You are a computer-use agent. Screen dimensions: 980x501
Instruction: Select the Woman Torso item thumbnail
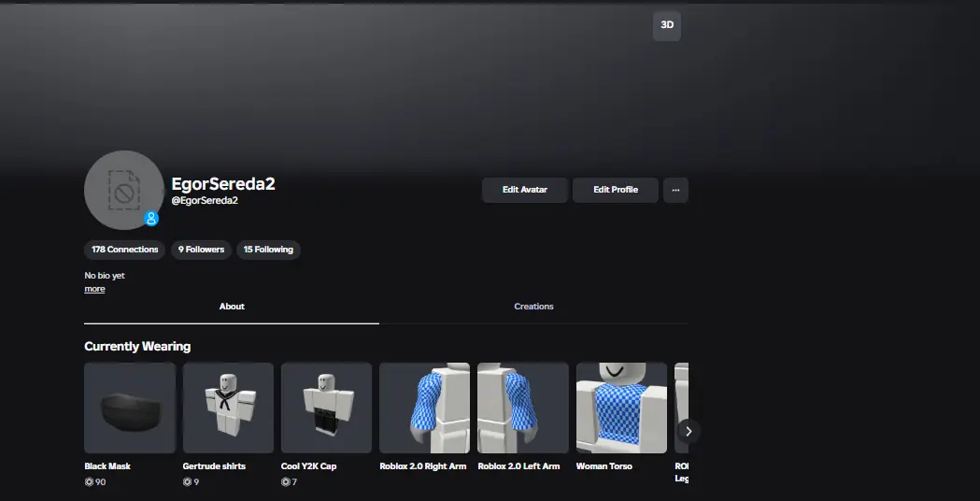[621, 408]
